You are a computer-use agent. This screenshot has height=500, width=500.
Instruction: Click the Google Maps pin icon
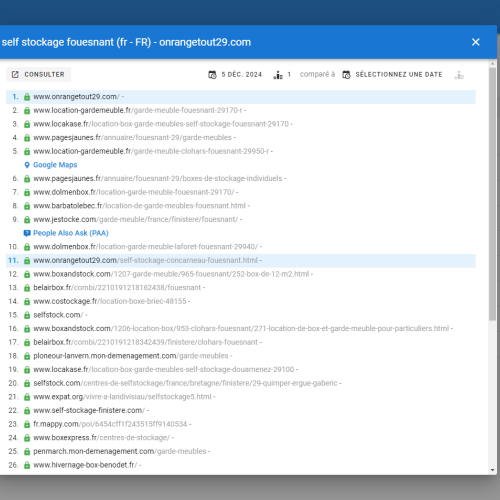pyautogui.click(x=27, y=165)
